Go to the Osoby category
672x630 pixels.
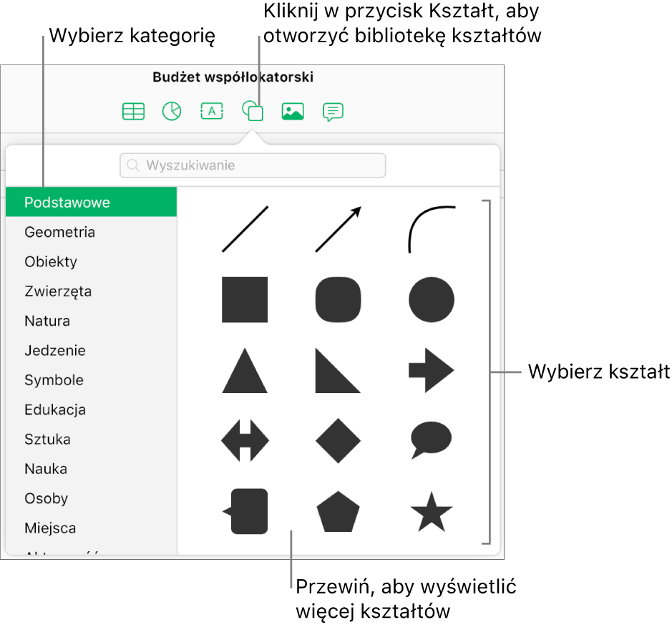(x=92, y=498)
